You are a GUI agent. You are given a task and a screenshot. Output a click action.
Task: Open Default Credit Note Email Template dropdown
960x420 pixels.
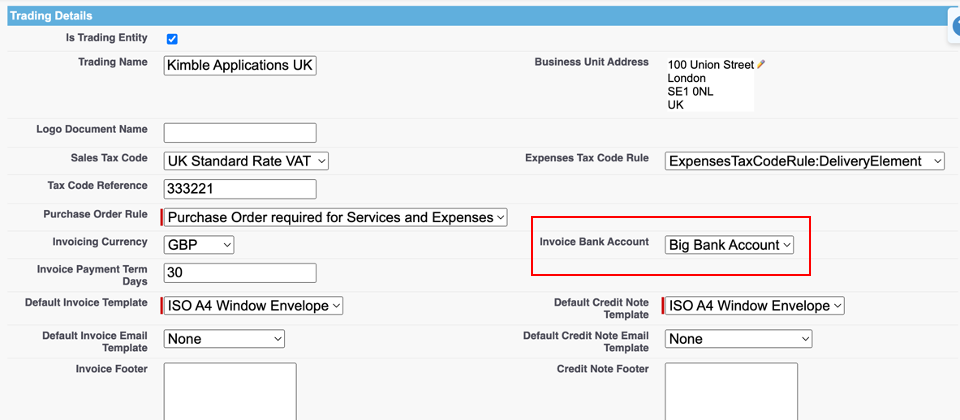(x=738, y=339)
